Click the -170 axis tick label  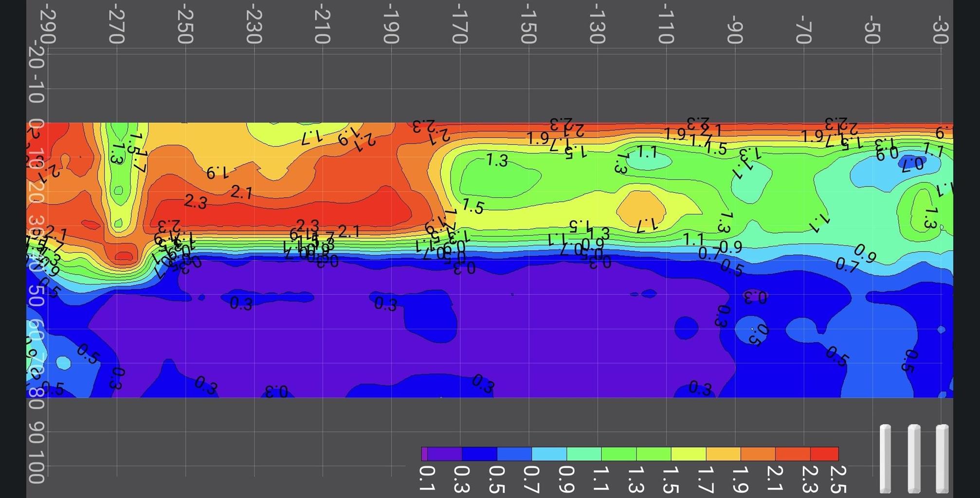(459, 24)
